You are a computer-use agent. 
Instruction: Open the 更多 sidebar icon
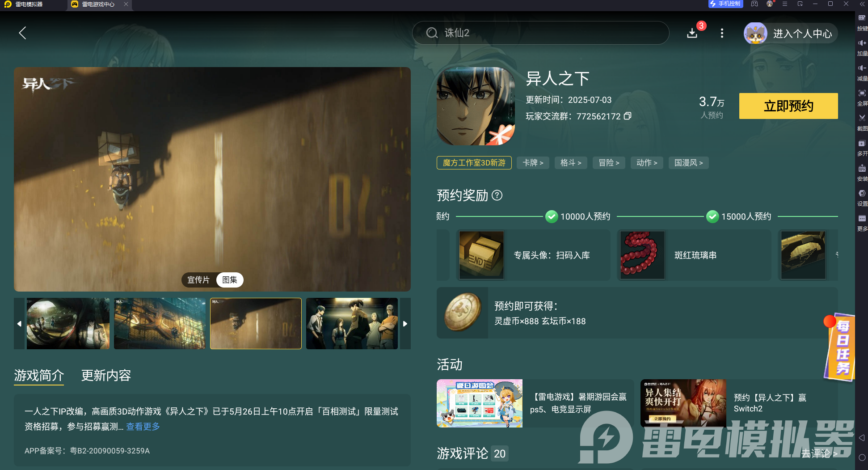click(862, 222)
